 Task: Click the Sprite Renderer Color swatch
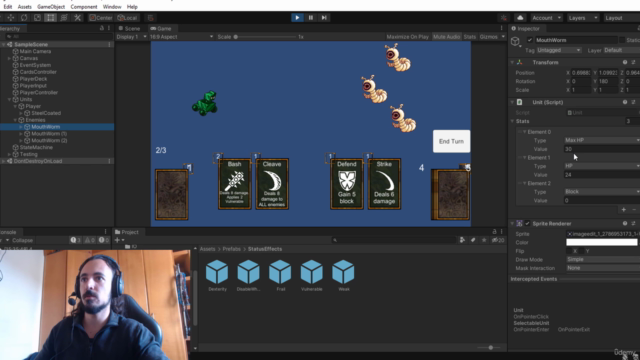(x=602, y=242)
